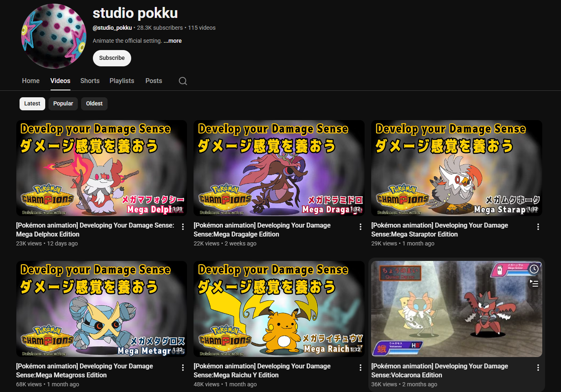Open options menu for Mega Staraptor video
This screenshot has width=561, height=392.
[x=538, y=227]
